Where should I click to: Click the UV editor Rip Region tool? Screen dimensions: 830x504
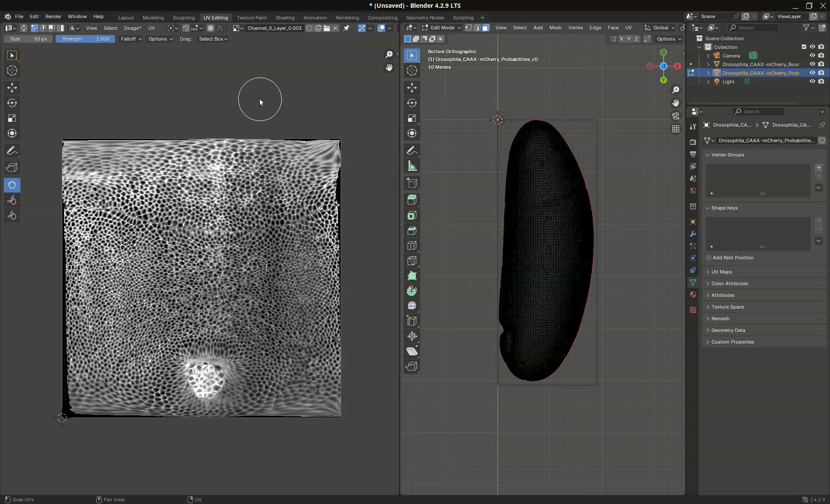click(x=12, y=168)
